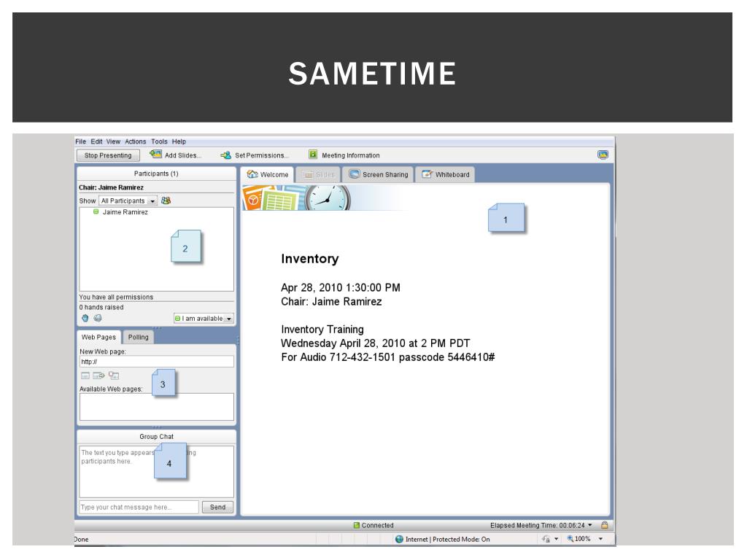Click the New Web page http:// field
747x560 pixels.
coord(157,362)
